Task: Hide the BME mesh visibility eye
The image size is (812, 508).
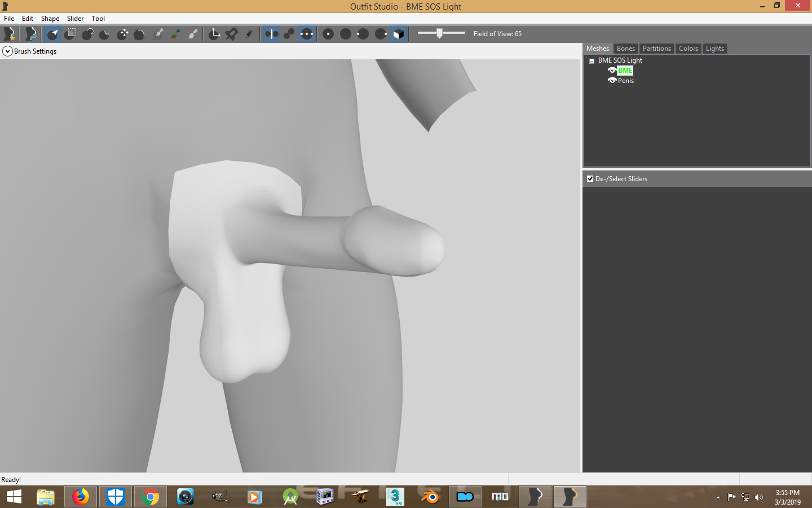Action: pos(612,71)
